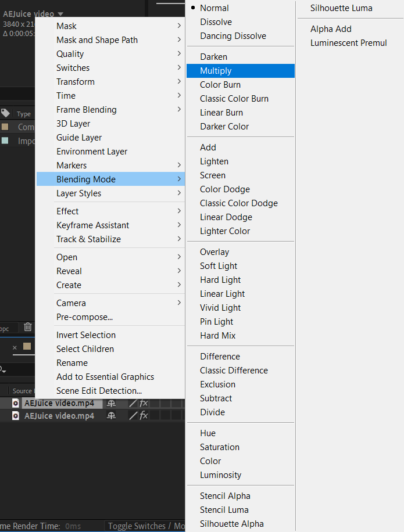Click the fx switch on second AEJuice layer
The image size is (404, 532).
click(144, 416)
